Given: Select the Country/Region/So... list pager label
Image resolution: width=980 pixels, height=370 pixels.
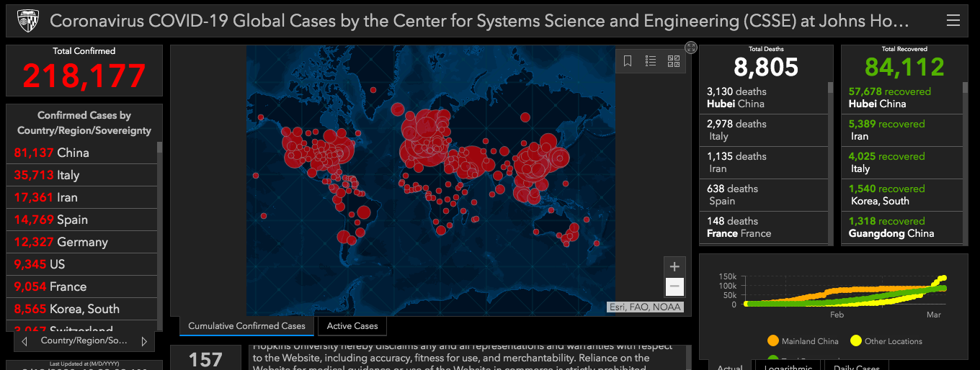Looking at the screenshot, I should point(84,340).
